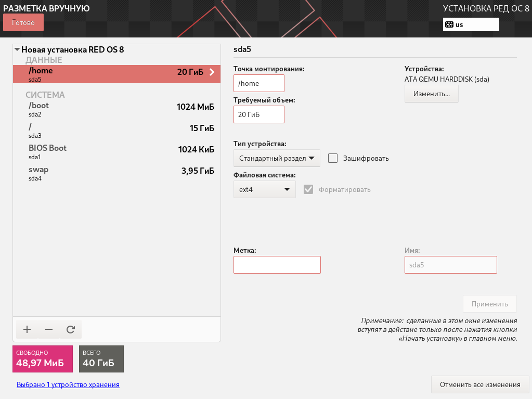Screen dimensions: 532x399
Task: Click Отменить все изменения button
Action: point(480,384)
